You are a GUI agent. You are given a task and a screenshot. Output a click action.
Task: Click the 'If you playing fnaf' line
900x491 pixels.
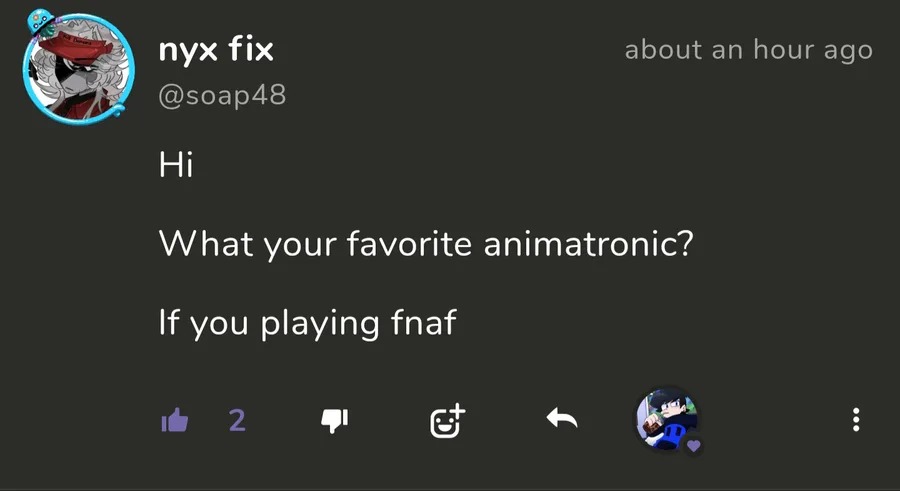(307, 323)
